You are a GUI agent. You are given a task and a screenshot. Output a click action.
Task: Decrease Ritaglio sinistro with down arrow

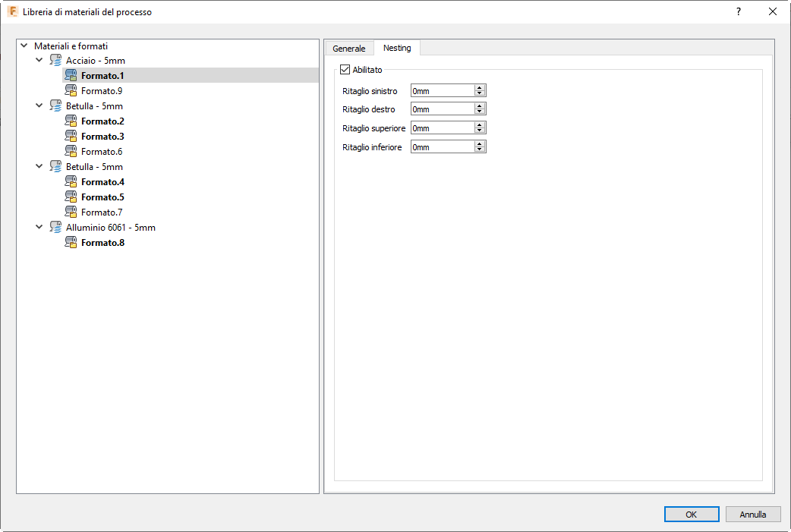[x=480, y=93]
